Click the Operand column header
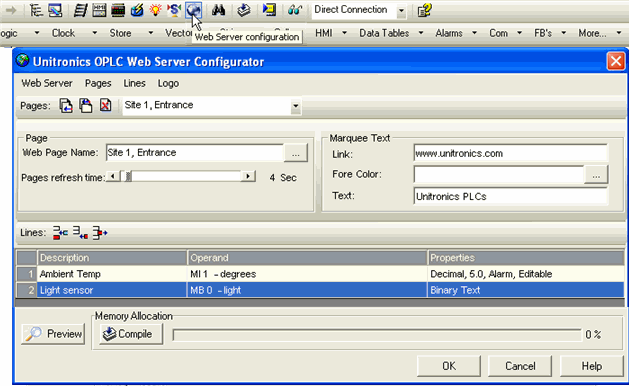 pyautogui.click(x=307, y=258)
